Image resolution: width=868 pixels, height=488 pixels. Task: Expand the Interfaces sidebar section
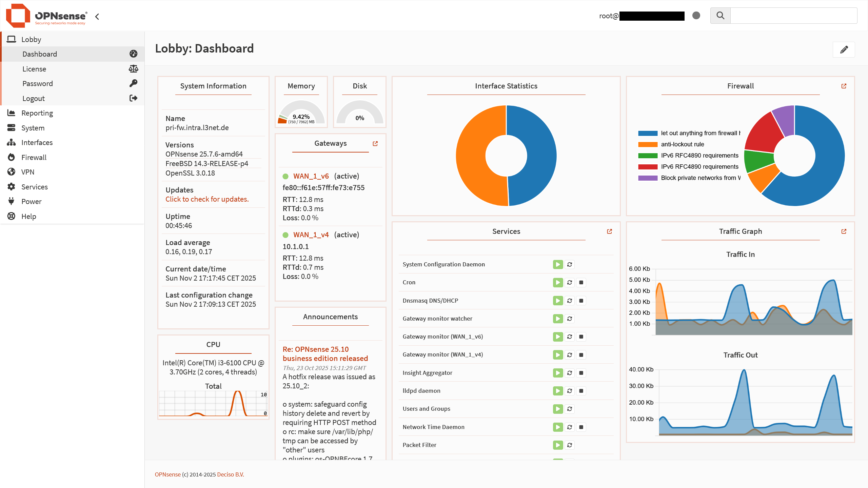(37, 143)
